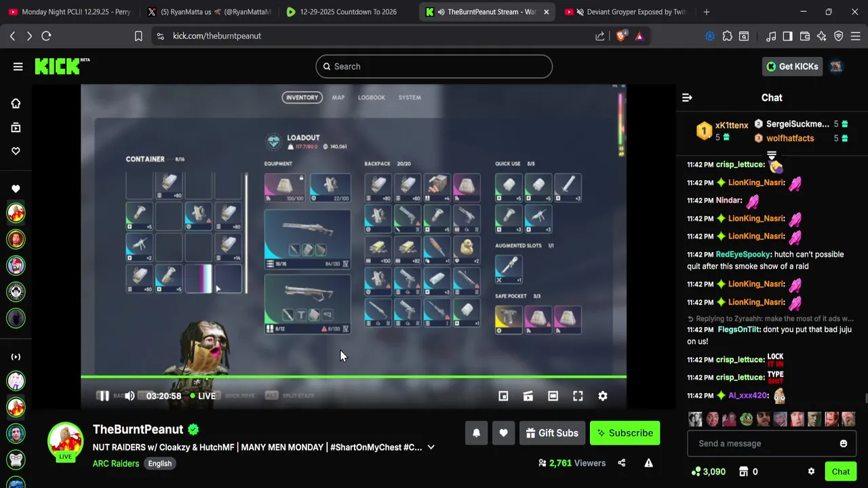Bookmark this page in address bar
The image size is (868, 488).
[x=138, y=36]
